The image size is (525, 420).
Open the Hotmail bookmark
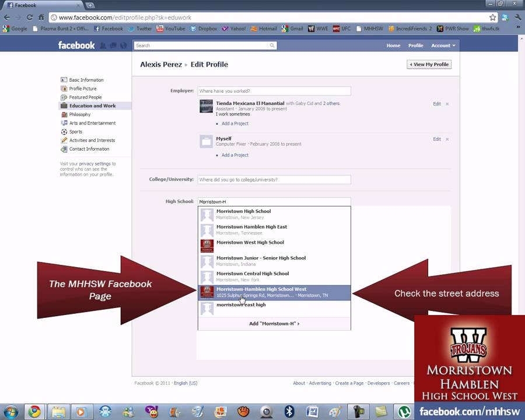(264, 29)
